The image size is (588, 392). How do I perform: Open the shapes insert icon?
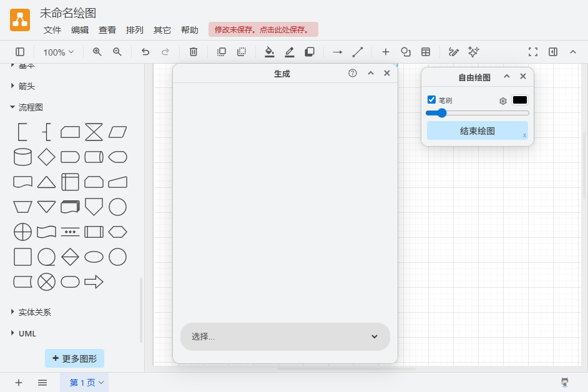[406, 52]
